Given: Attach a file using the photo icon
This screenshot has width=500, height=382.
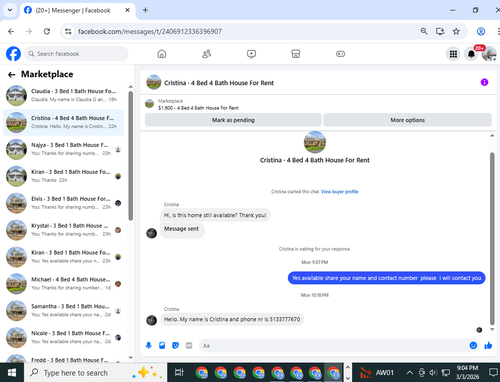Looking at the screenshot, I should click(162, 345).
